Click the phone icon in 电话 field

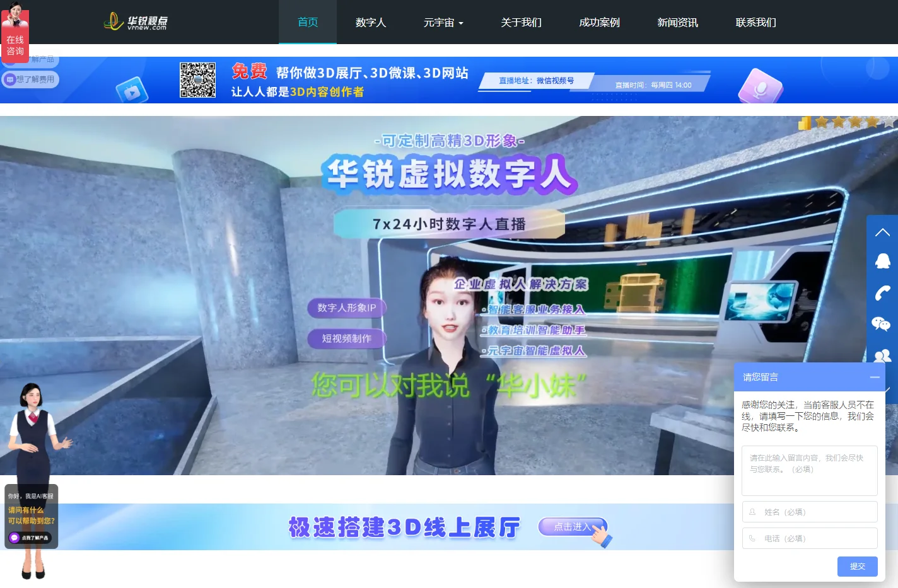point(752,538)
